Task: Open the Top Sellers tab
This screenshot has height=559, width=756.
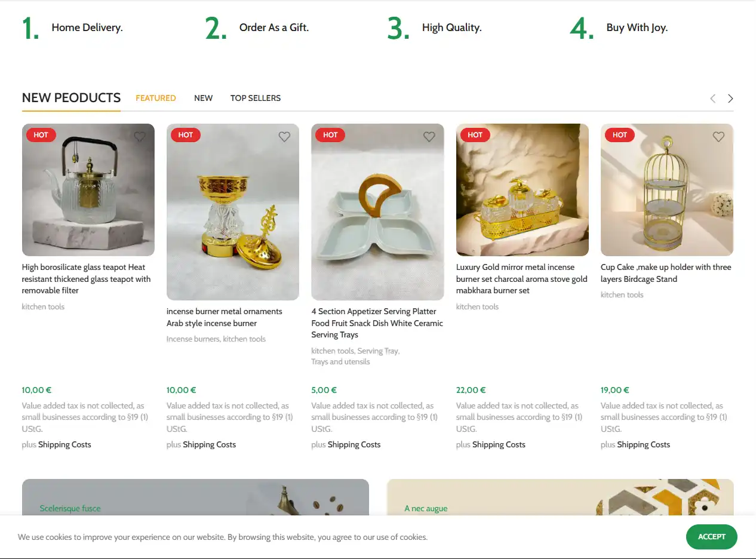Action: tap(256, 98)
